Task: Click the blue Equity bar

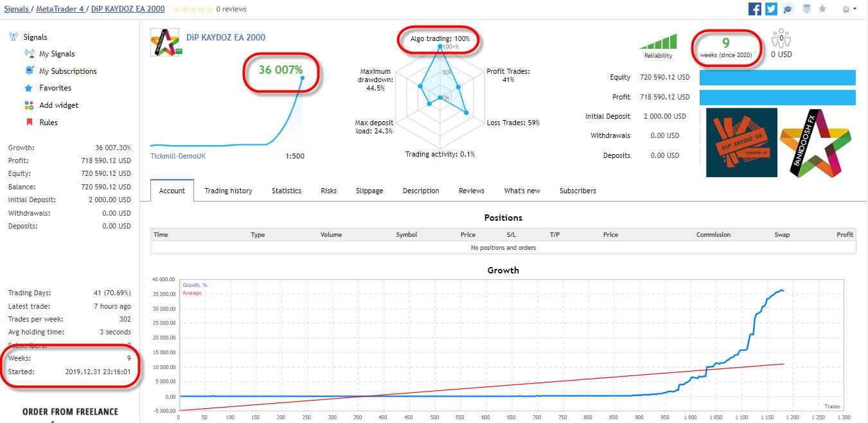Action: [777, 78]
